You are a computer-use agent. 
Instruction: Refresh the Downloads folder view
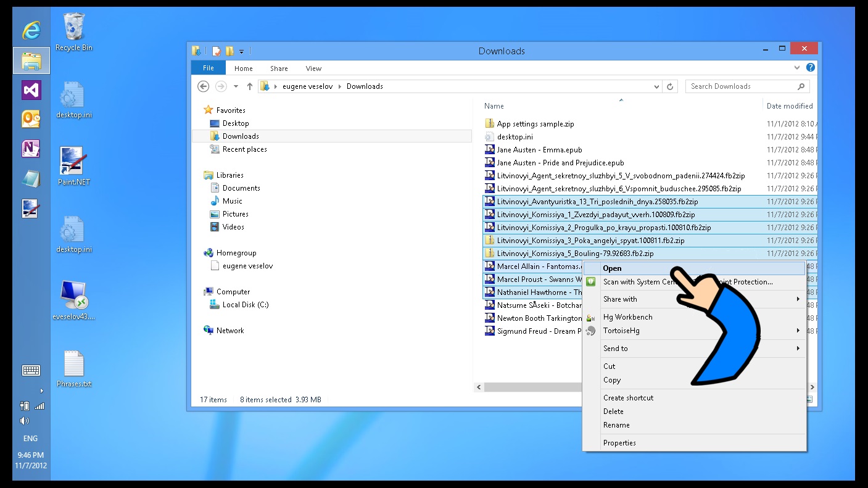coord(670,86)
